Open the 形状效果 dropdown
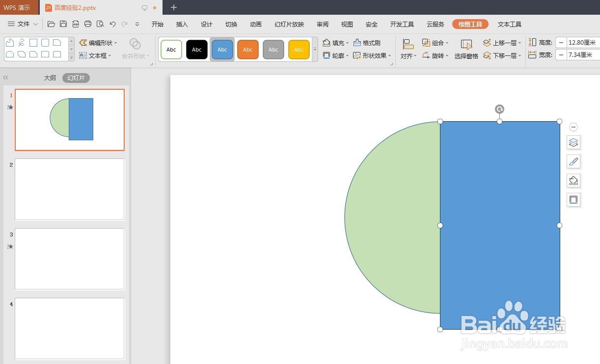The image size is (600, 364). 372,55
